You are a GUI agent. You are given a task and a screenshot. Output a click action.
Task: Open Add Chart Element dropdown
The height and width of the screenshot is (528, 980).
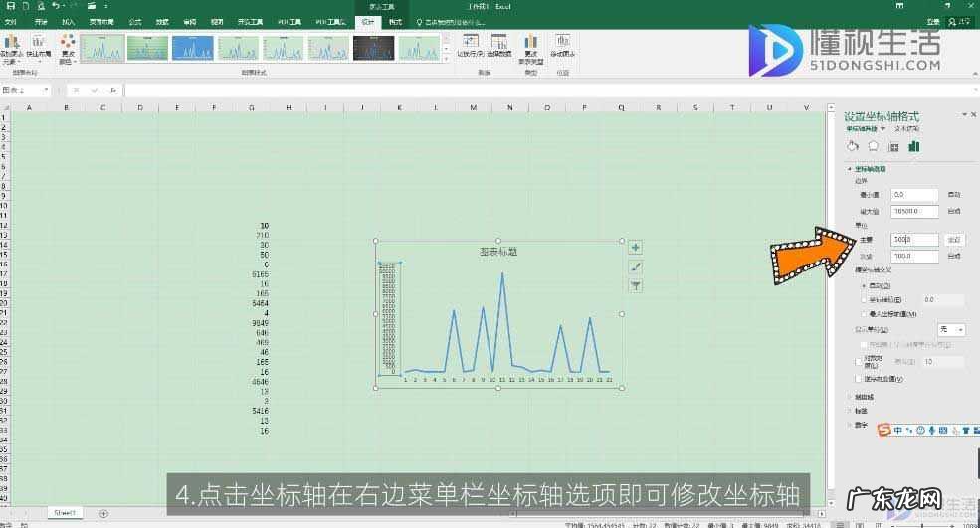(11, 50)
